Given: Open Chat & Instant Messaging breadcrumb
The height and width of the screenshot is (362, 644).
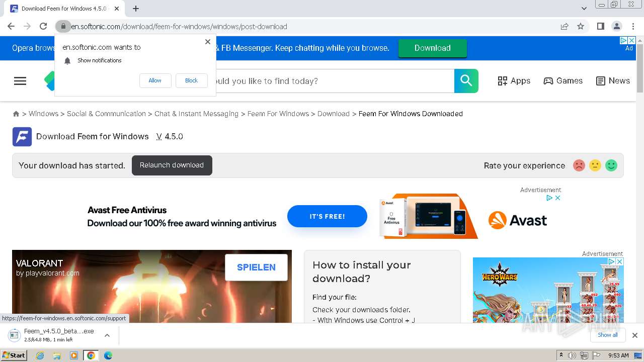Looking at the screenshot, I should [196, 114].
